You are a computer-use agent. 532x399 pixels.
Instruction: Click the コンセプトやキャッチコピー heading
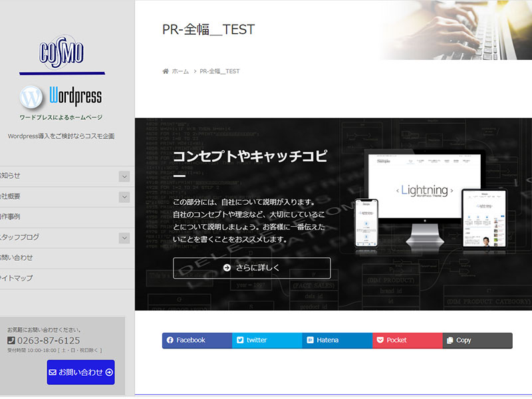tap(250, 156)
